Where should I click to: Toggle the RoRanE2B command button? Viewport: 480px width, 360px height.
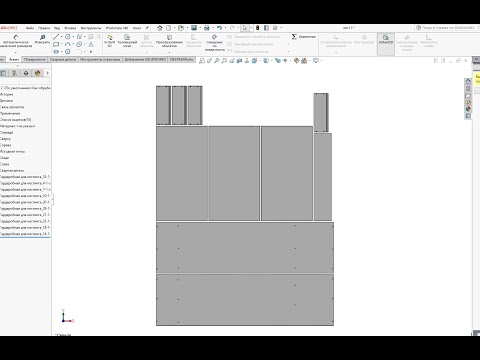coord(386,41)
